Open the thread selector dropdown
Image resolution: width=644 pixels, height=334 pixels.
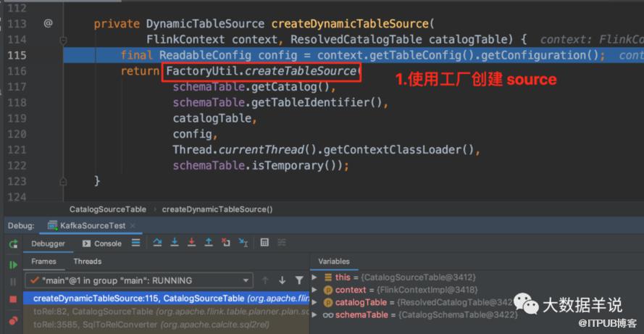point(139,280)
